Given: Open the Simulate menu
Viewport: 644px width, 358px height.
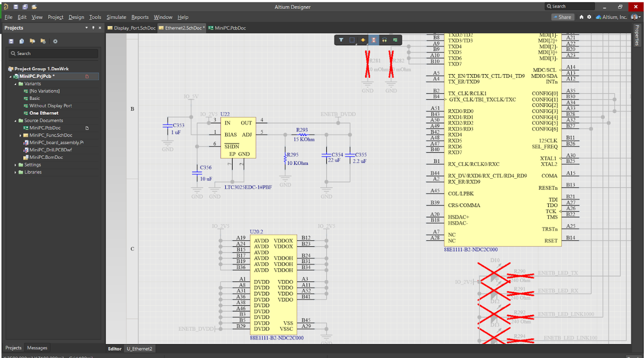Looking at the screenshot, I should click(x=116, y=17).
